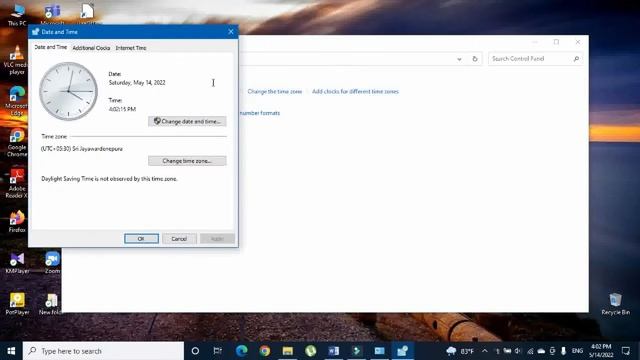Screen dimensions: 640x360
Task: Select the Date and Time tab
Action: (x=51, y=47)
